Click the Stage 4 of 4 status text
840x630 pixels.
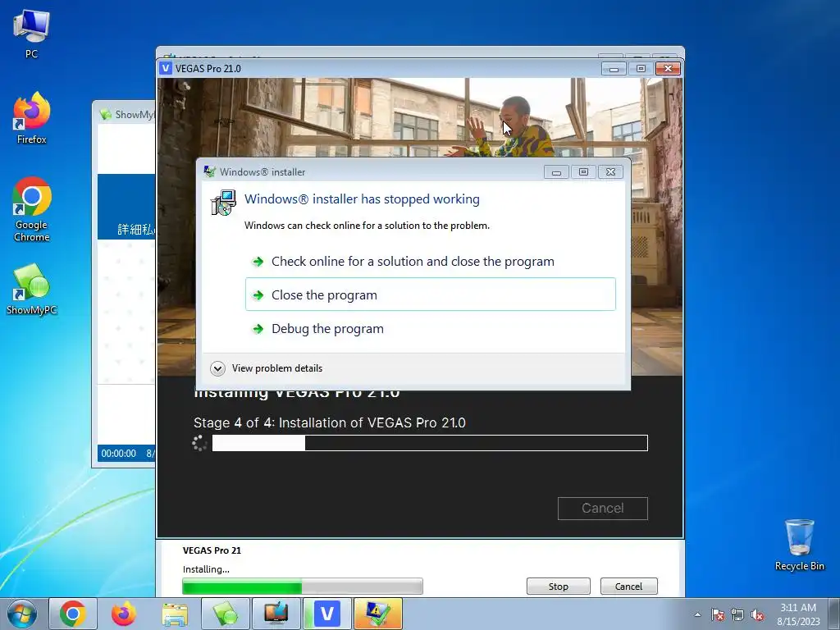tap(330, 422)
